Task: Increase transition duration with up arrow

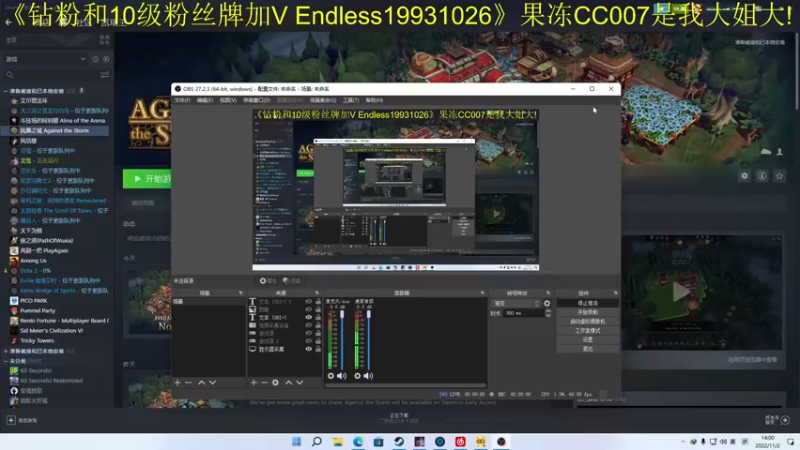Action: [x=548, y=311]
